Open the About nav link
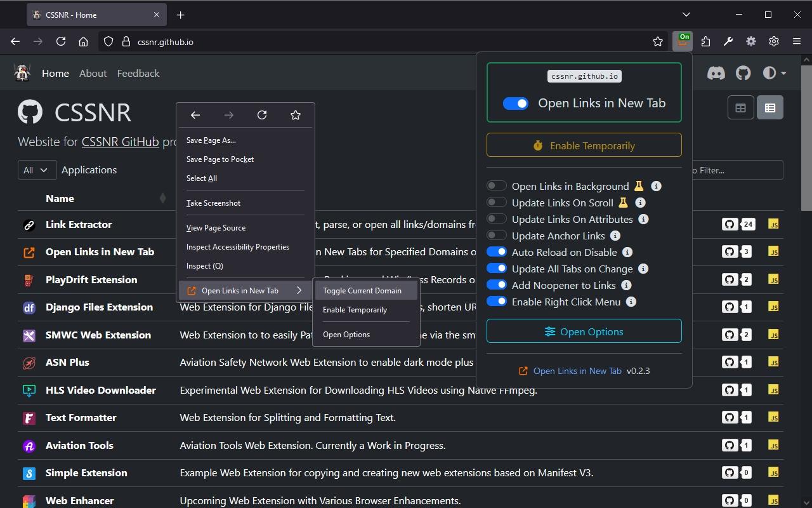This screenshot has height=508, width=812. (x=93, y=73)
